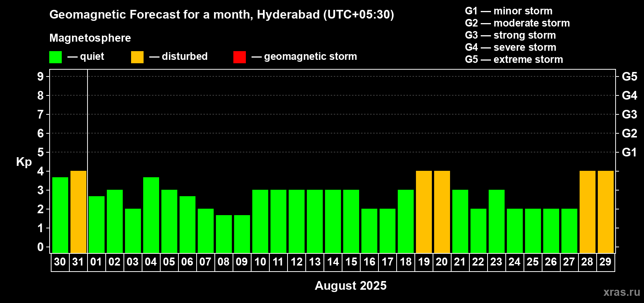Click date label '10' on x-axis
644x303 pixels.
[x=260, y=262]
